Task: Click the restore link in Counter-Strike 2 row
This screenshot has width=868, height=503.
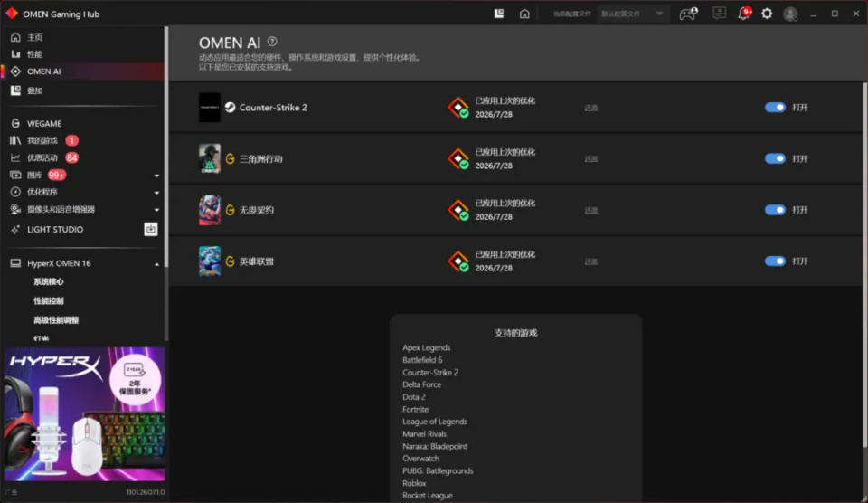Action: pyautogui.click(x=591, y=108)
